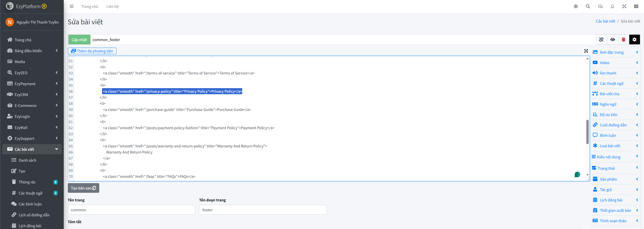Image resolution: width=644 pixels, height=229 pixels.
Task: Expand the EzySEO sidebar menu
Action: tap(32, 73)
